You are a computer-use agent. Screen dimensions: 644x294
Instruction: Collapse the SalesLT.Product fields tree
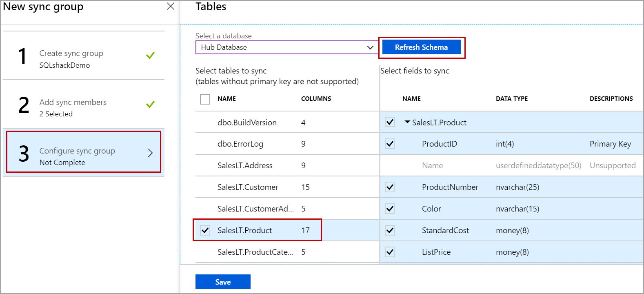[407, 122]
